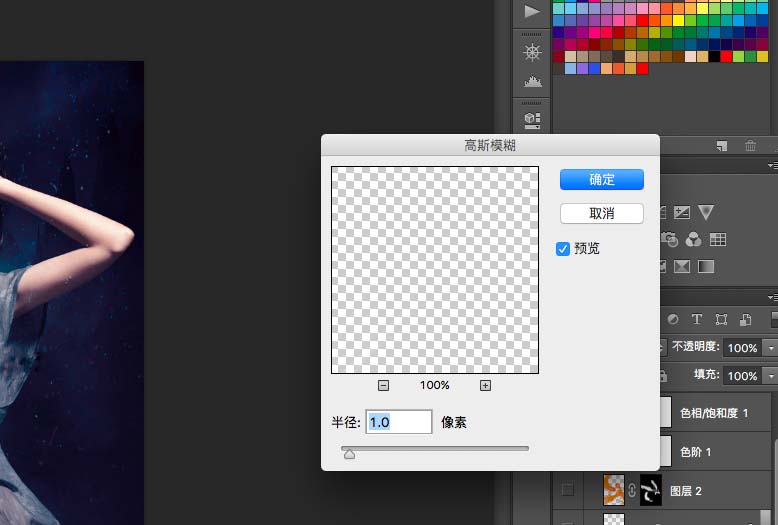
Task: Click the smart object filter icon
Action: (745, 320)
